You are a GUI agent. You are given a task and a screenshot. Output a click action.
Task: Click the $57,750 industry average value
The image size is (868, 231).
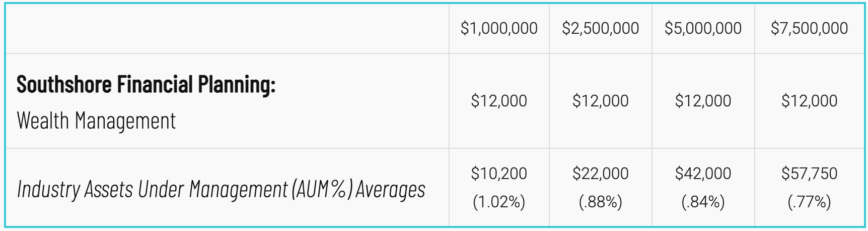(x=809, y=174)
